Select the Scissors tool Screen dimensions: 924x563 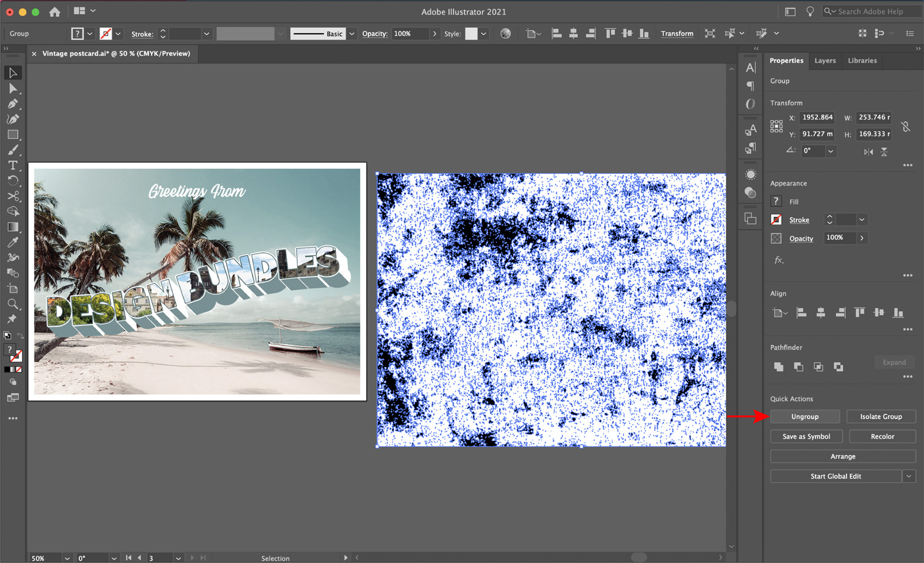click(13, 196)
